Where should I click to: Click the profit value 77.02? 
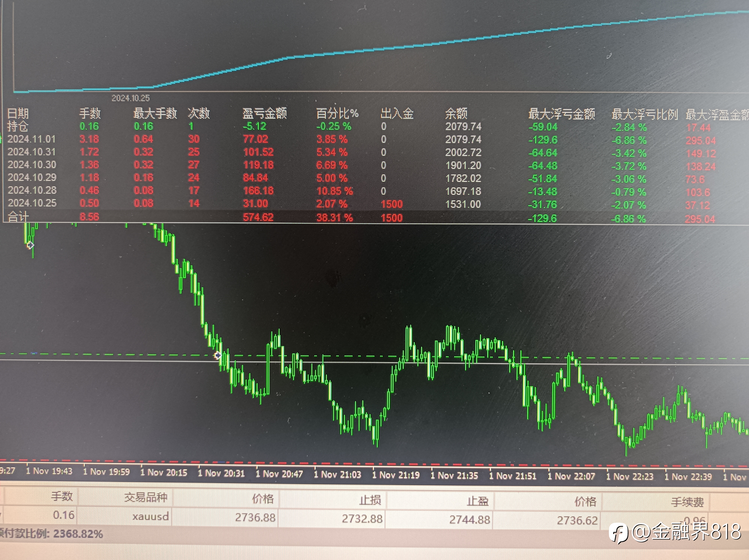click(x=256, y=139)
